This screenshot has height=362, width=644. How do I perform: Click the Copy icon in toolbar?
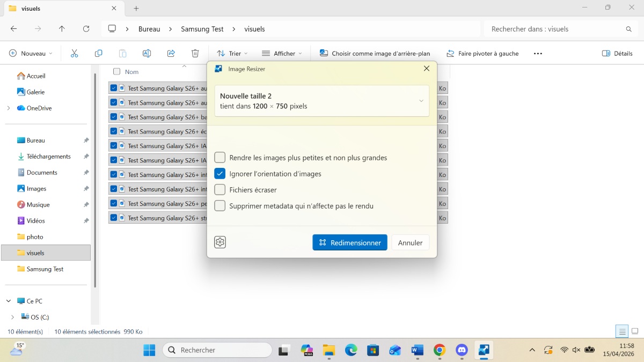pyautogui.click(x=98, y=54)
